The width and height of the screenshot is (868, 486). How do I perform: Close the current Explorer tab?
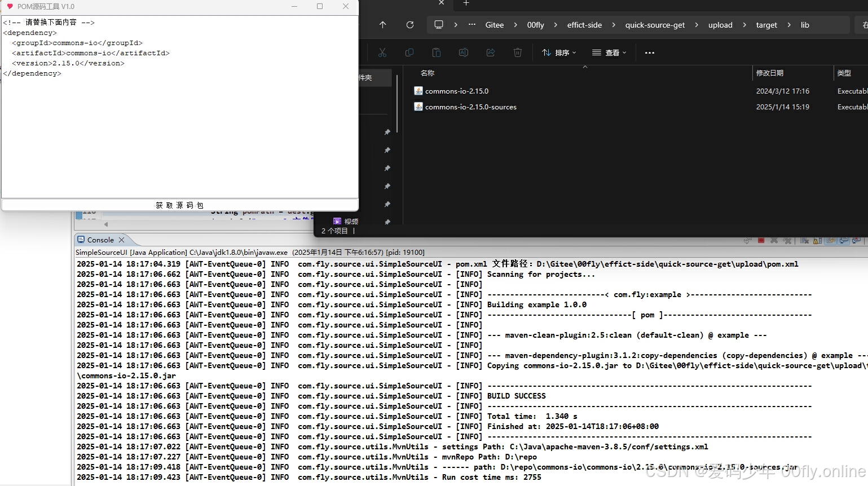[x=441, y=3]
